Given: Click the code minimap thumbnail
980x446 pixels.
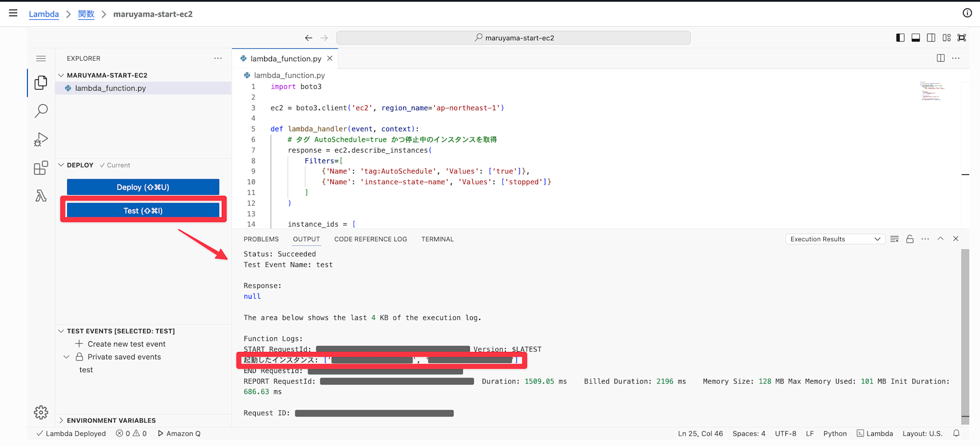Looking at the screenshot, I should (931, 91).
